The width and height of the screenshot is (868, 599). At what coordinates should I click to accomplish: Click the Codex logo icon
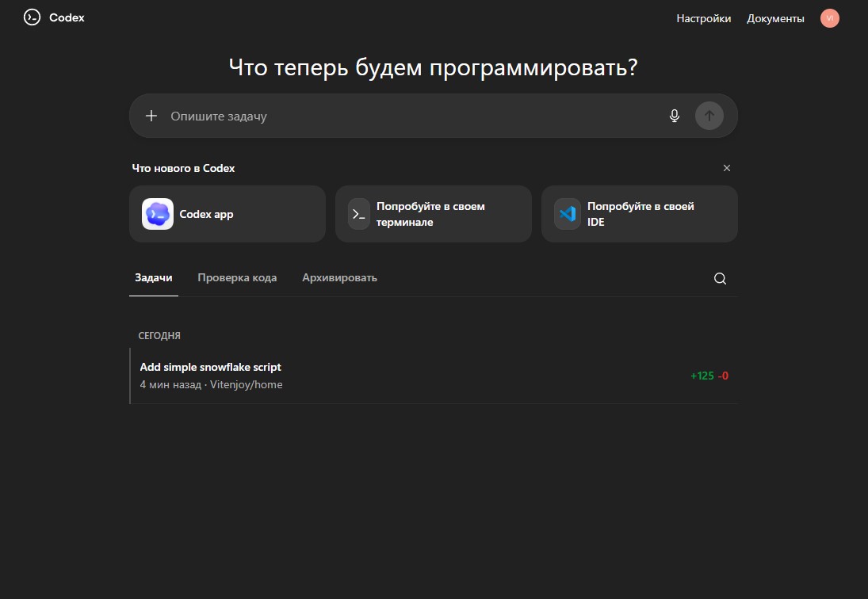(33, 17)
